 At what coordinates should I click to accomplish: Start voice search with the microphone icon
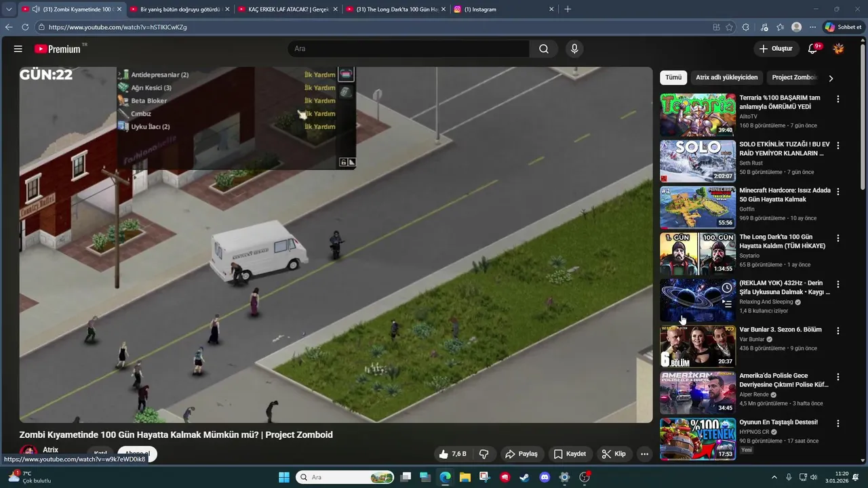(x=574, y=49)
